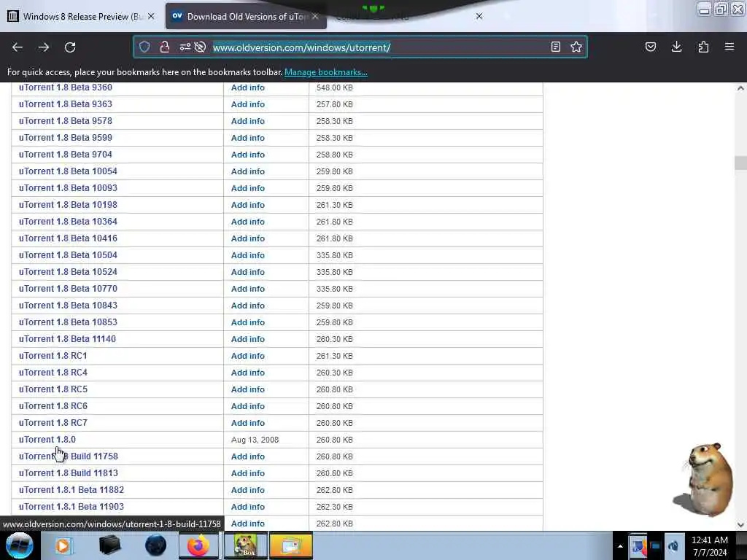Open uTorrent 1.8 RC7 link
Image resolution: width=747 pixels, height=560 pixels.
pyautogui.click(x=53, y=423)
